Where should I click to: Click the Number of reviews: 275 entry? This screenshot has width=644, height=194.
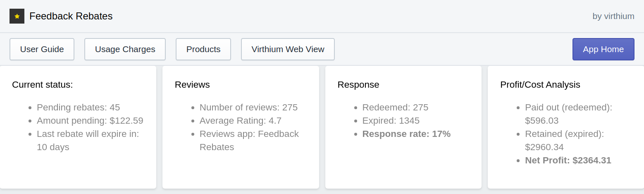248,108
